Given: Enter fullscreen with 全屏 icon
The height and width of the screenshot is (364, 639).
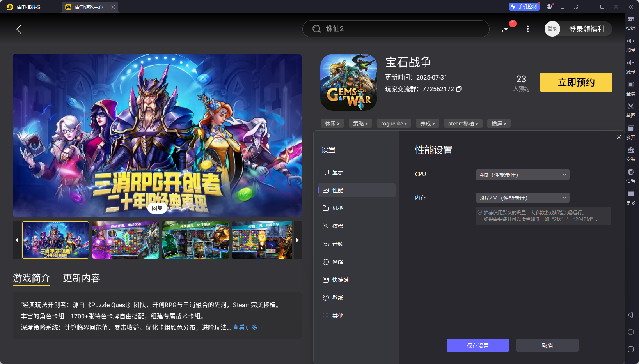Looking at the screenshot, I should click(x=631, y=88).
